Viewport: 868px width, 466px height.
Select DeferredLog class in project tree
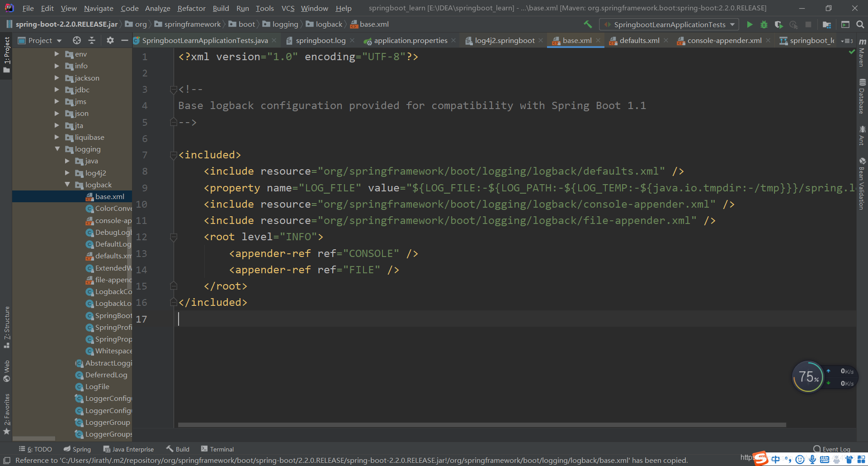(x=106, y=375)
